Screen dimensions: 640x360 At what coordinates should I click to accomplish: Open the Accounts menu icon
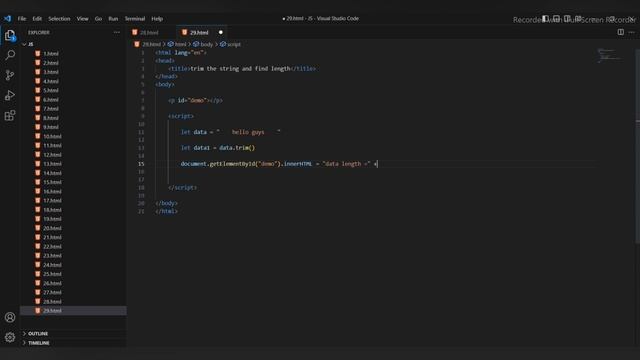point(10,317)
